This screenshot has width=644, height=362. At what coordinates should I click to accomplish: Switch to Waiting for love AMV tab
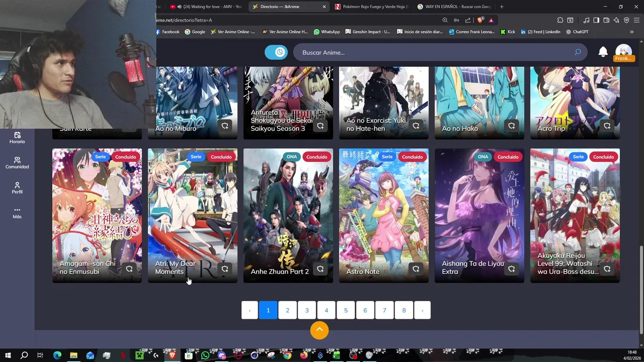[206, 7]
